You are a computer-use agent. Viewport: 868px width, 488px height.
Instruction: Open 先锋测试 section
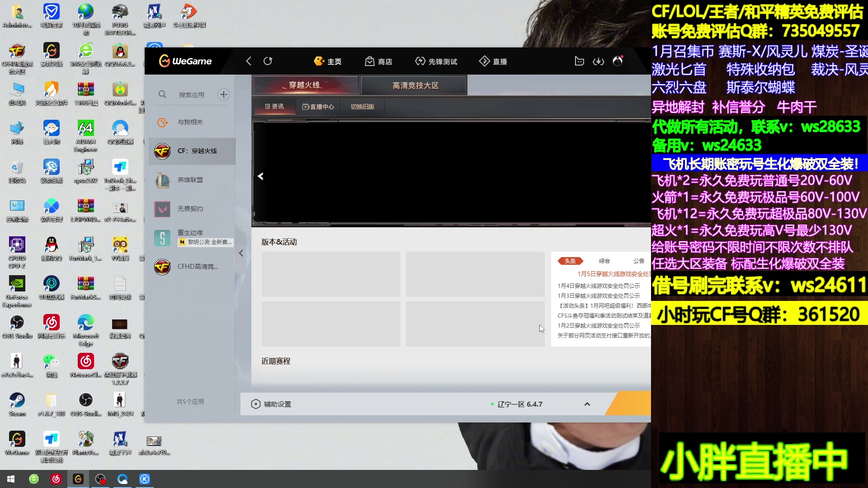436,61
